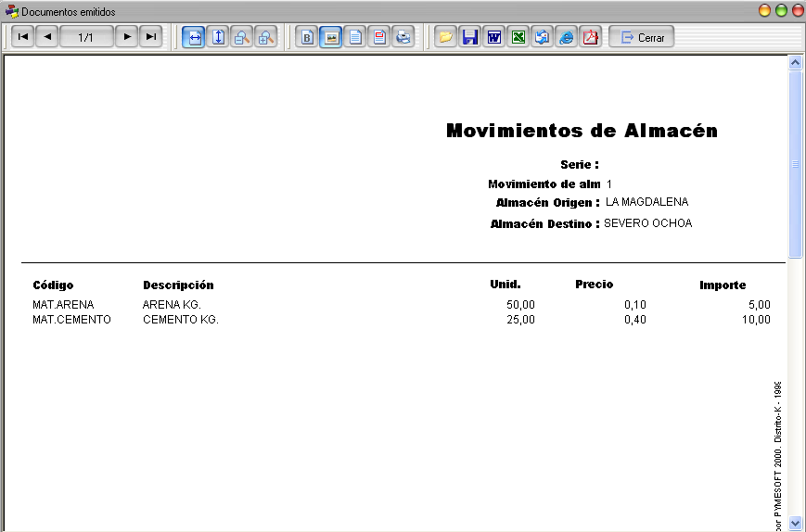Go to the previous page
The height and width of the screenshot is (532, 806).
pos(47,37)
